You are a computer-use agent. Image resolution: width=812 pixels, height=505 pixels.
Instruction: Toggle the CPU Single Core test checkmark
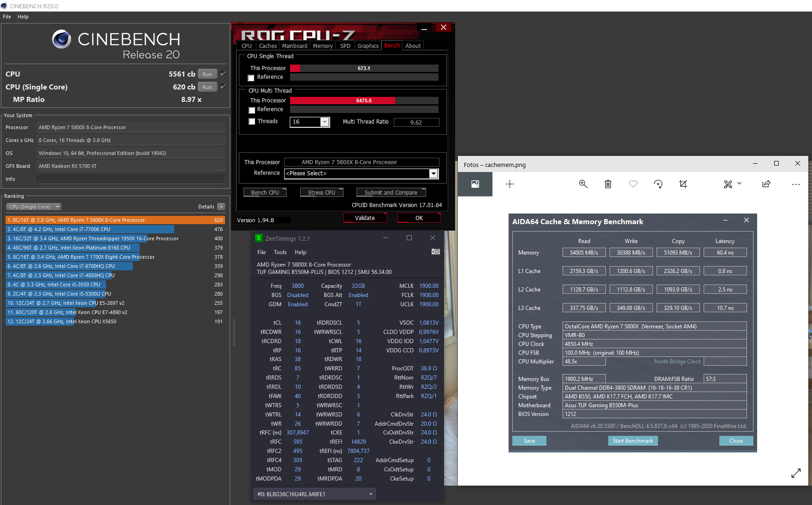tap(223, 87)
